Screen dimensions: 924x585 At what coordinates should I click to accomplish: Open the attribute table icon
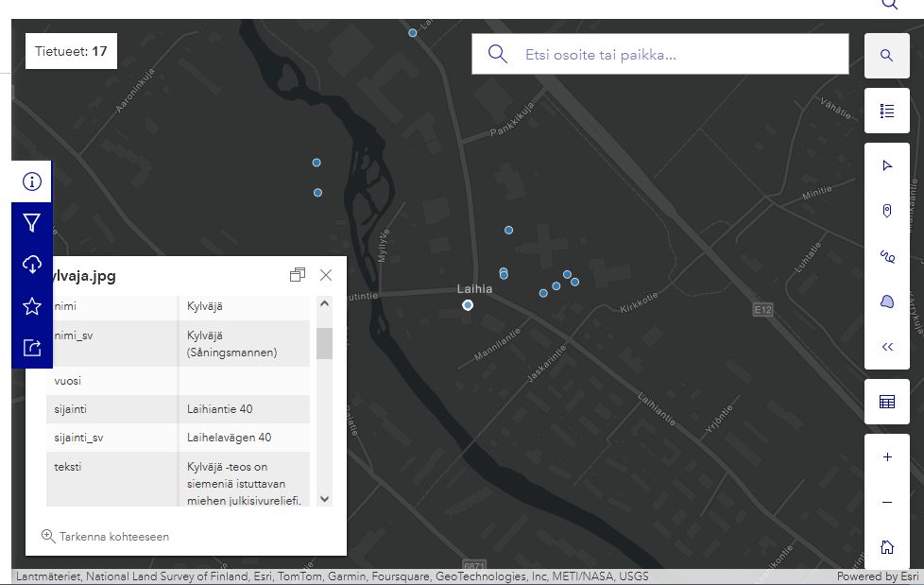point(886,402)
